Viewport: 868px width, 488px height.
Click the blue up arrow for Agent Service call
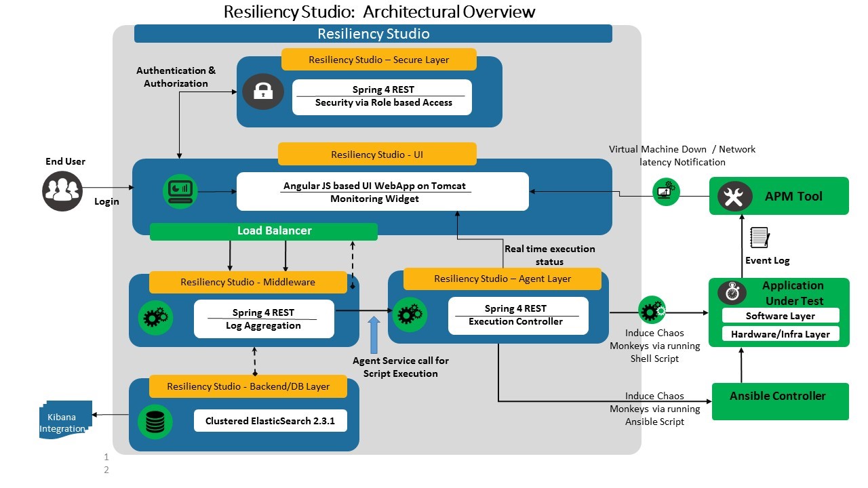tap(374, 333)
